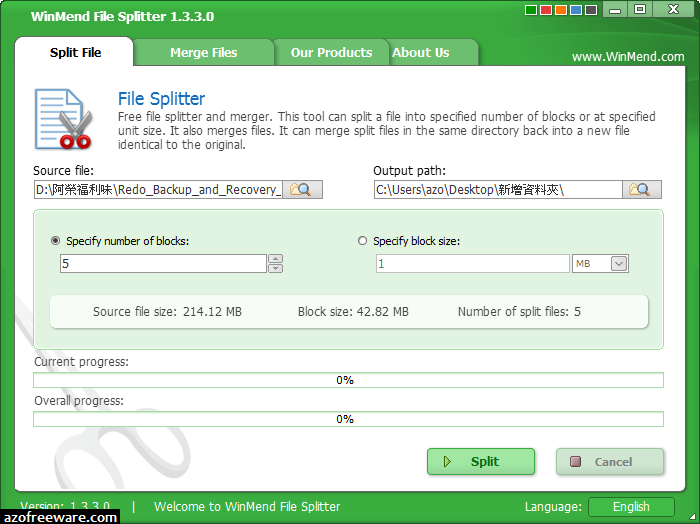Click Number of split files: 5 text
The image size is (700, 524).
pos(519,312)
